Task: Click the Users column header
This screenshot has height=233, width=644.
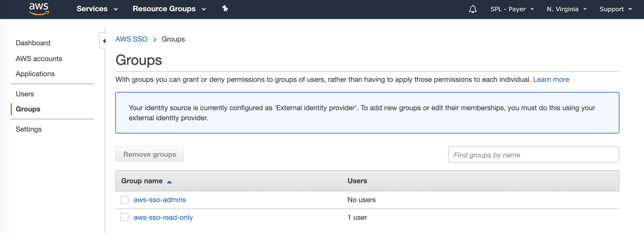Action: 357,181
